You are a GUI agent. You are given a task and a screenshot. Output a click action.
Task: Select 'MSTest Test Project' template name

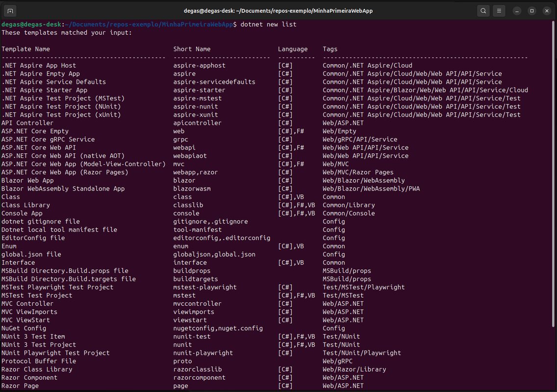point(37,295)
